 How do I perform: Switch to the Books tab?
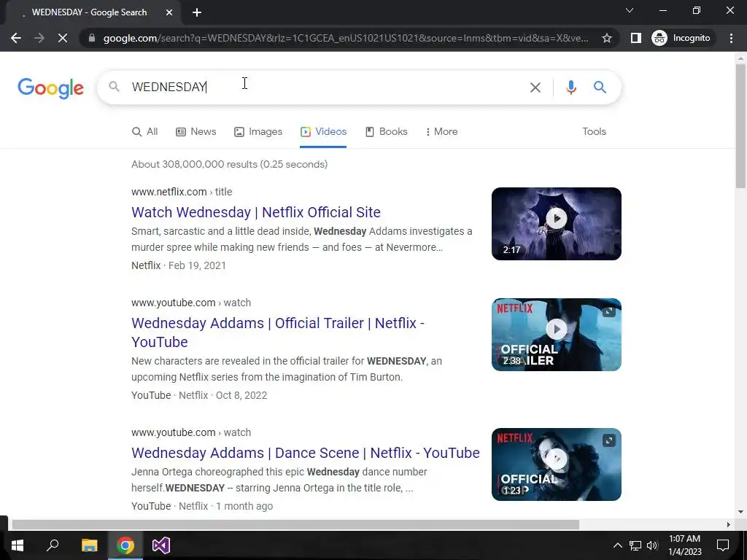[x=387, y=132]
